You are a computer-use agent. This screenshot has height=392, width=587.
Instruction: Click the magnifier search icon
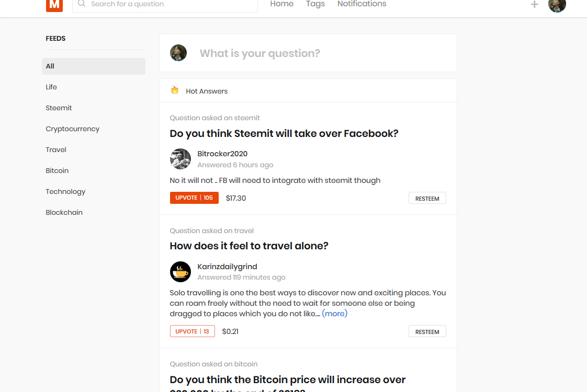(82, 4)
